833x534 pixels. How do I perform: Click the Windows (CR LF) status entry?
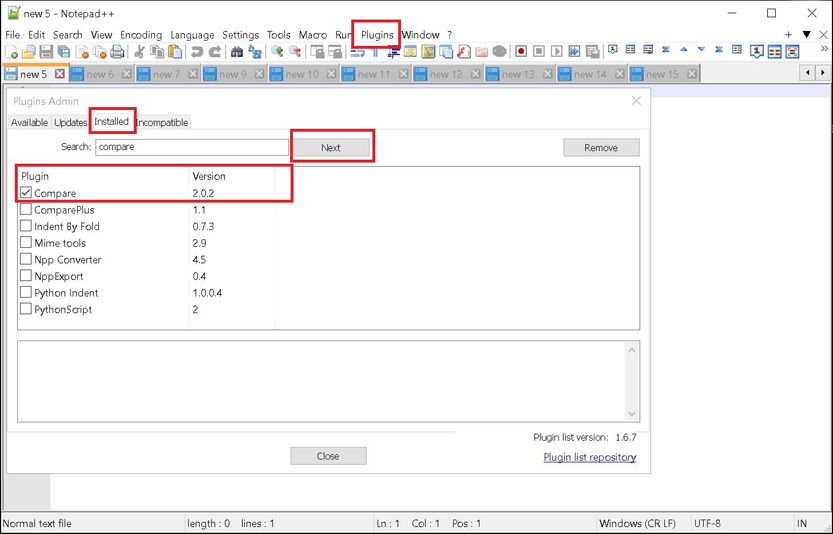click(x=638, y=523)
